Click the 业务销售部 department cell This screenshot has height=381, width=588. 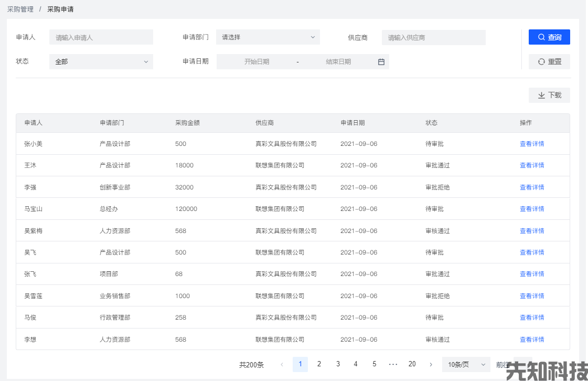pos(115,296)
